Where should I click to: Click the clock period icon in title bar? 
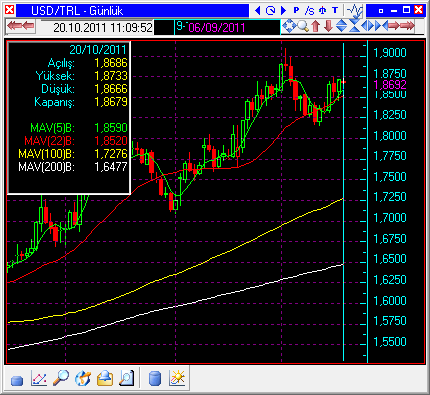click(x=270, y=10)
